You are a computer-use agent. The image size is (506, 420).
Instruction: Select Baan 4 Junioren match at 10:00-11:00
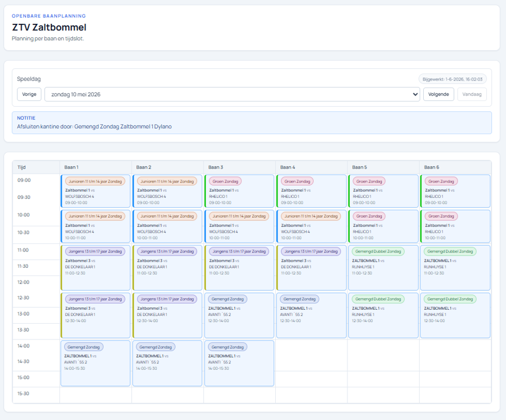[x=311, y=226]
